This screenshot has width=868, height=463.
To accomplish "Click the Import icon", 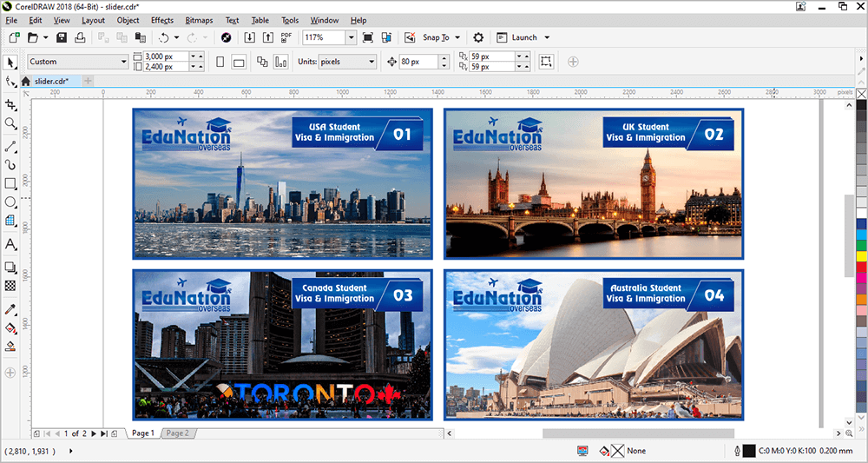I will click(x=250, y=37).
